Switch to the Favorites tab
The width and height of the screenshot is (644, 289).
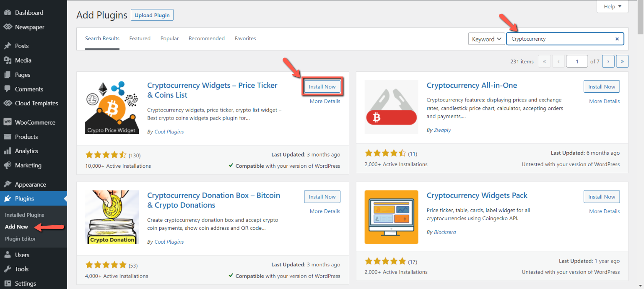tap(245, 38)
